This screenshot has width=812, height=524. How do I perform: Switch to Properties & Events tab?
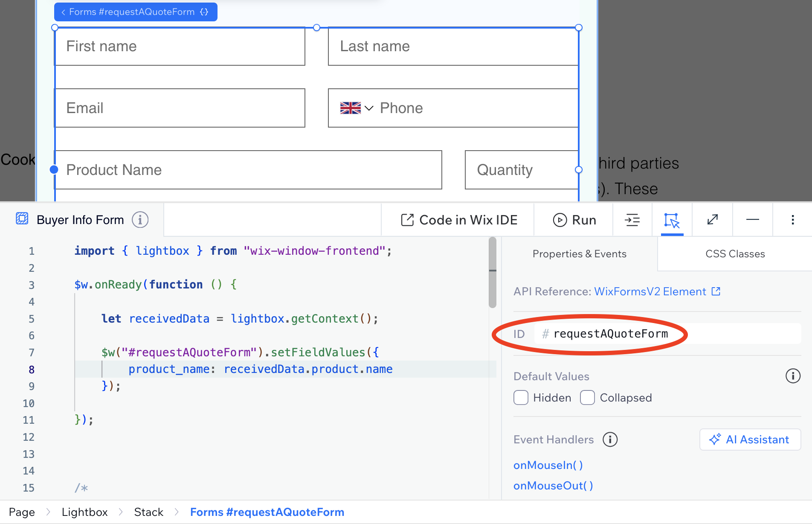(x=579, y=254)
